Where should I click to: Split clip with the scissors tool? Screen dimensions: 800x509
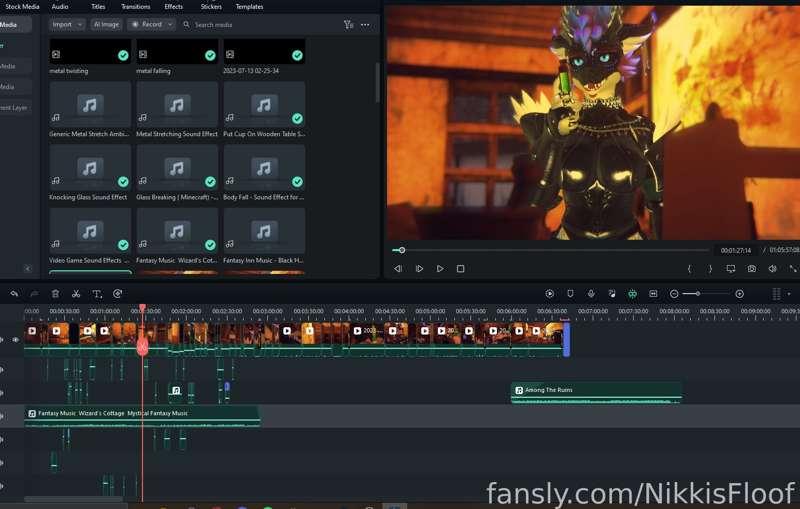coord(76,294)
